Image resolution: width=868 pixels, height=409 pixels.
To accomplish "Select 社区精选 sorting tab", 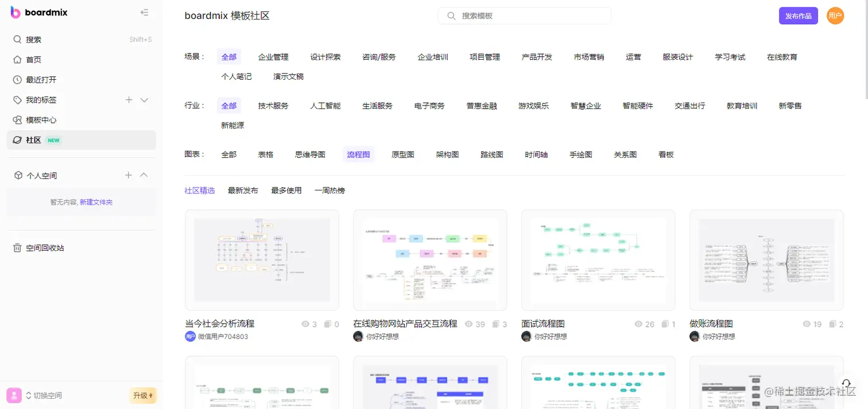I will pyautogui.click(x=200, y=190).
